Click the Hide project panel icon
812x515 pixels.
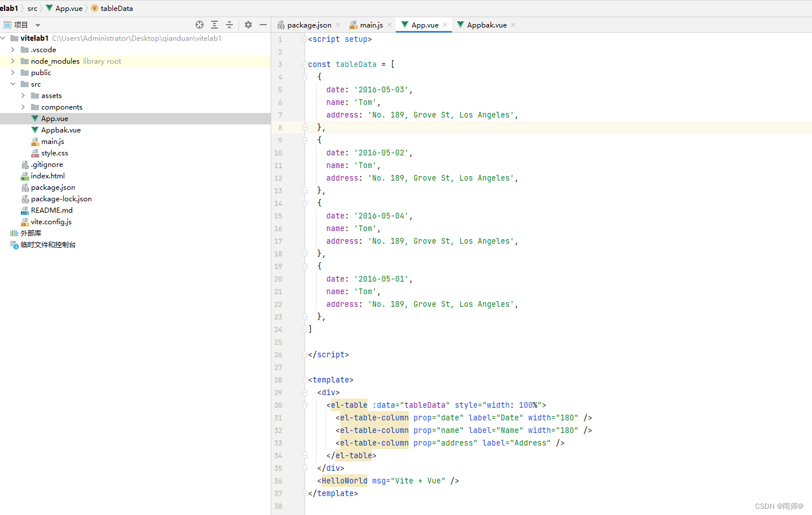[x=263, y=25]
